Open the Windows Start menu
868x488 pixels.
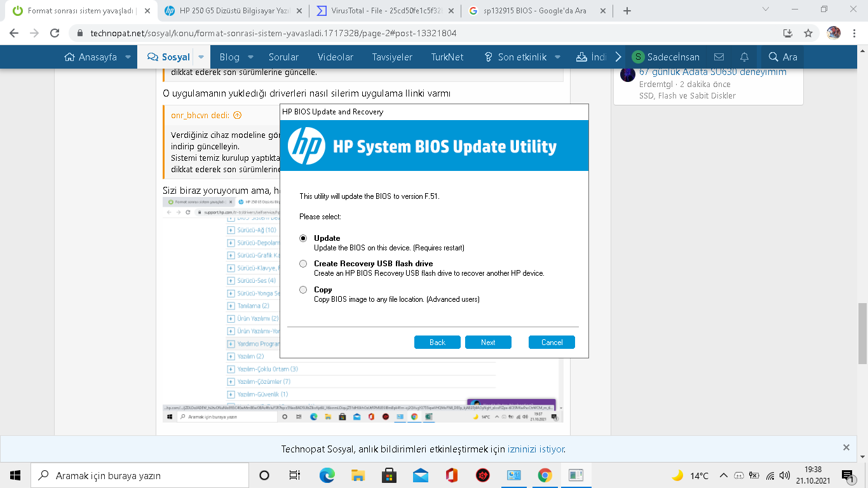tap(15, 475)
